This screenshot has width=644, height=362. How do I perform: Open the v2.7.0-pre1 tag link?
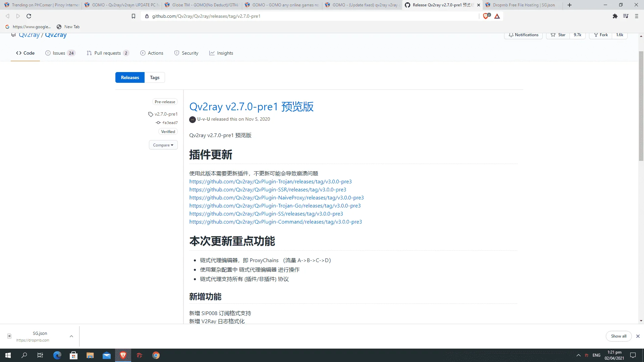point(163,114)
